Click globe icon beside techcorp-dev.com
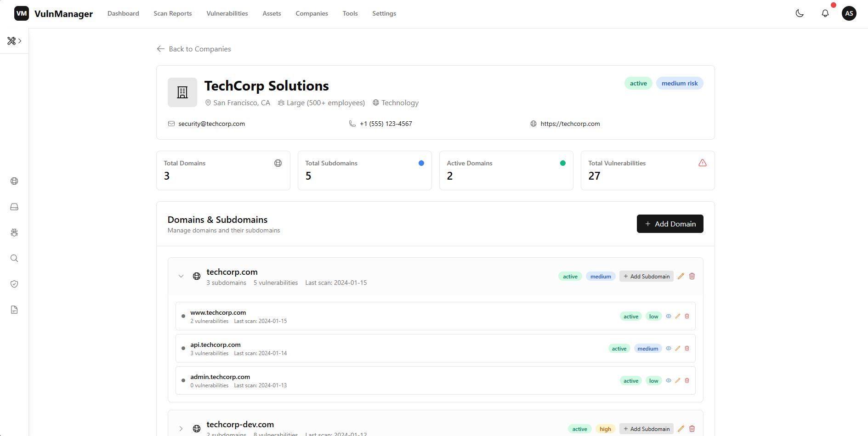 click(x=197, y=429)
